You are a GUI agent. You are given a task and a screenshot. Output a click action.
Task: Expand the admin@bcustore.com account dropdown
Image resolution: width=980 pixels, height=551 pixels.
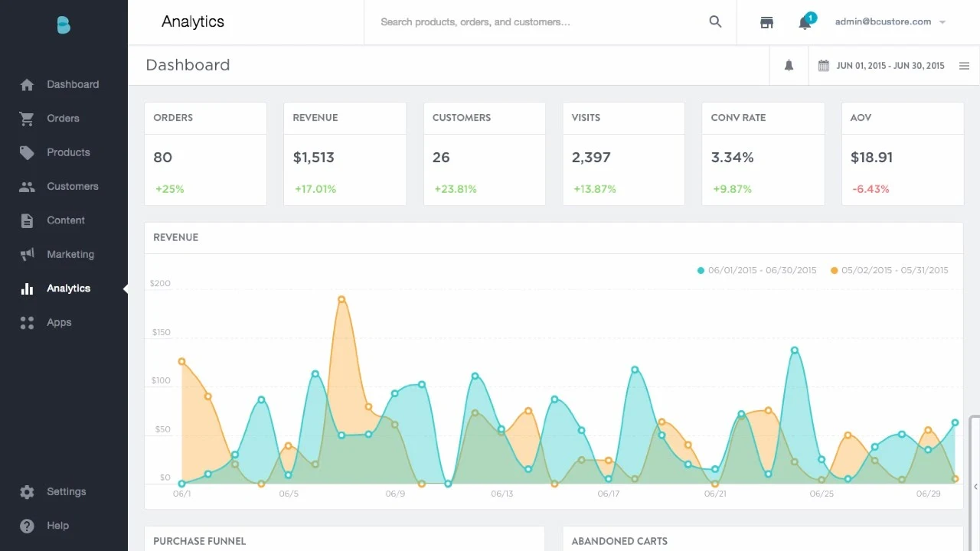(890, 22)
